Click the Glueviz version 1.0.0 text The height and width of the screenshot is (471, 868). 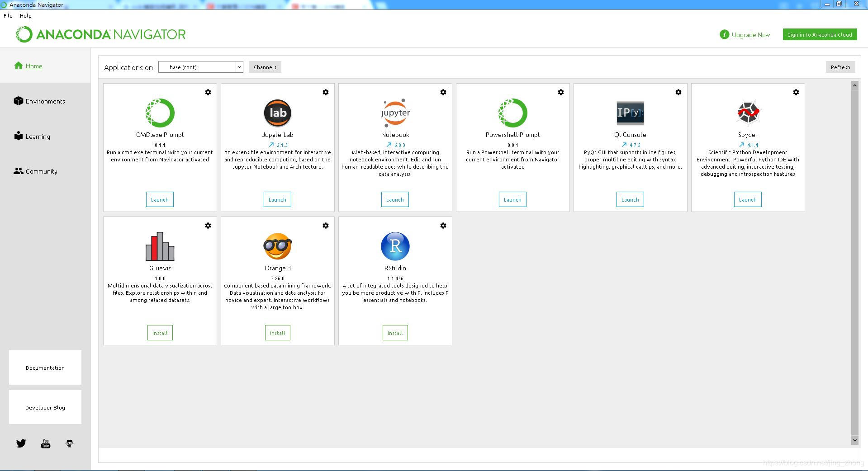160,278
